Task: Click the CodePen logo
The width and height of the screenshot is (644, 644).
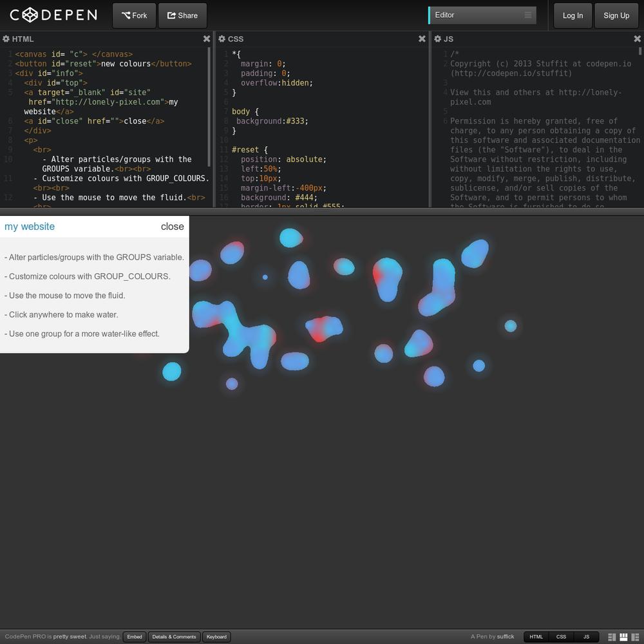Action: pyautogui.click(x=53, y=15)
